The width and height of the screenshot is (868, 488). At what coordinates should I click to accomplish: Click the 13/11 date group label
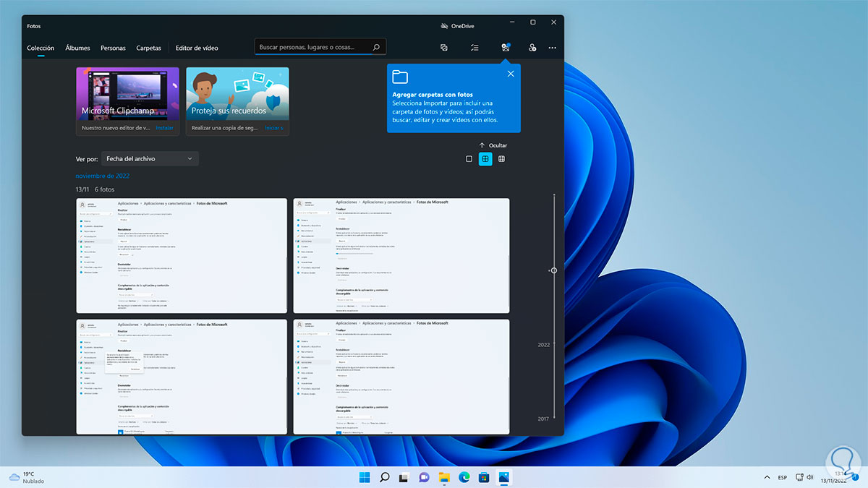[82, 189]
